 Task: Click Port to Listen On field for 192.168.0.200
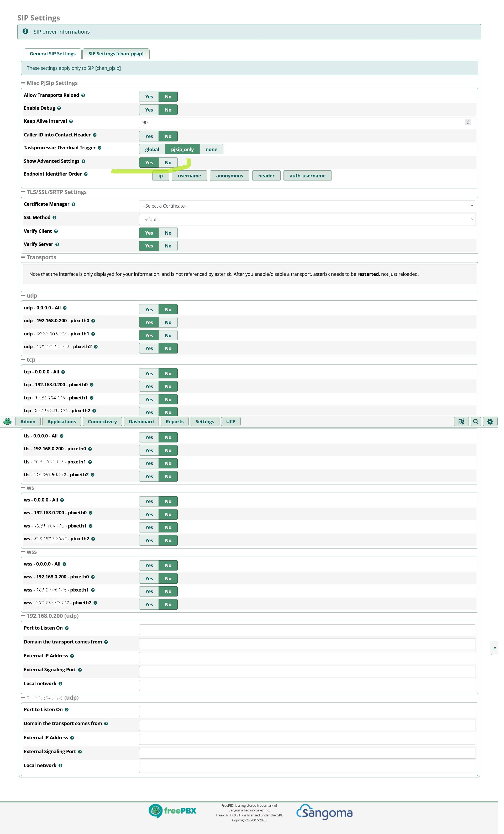(x=307, y=630)
